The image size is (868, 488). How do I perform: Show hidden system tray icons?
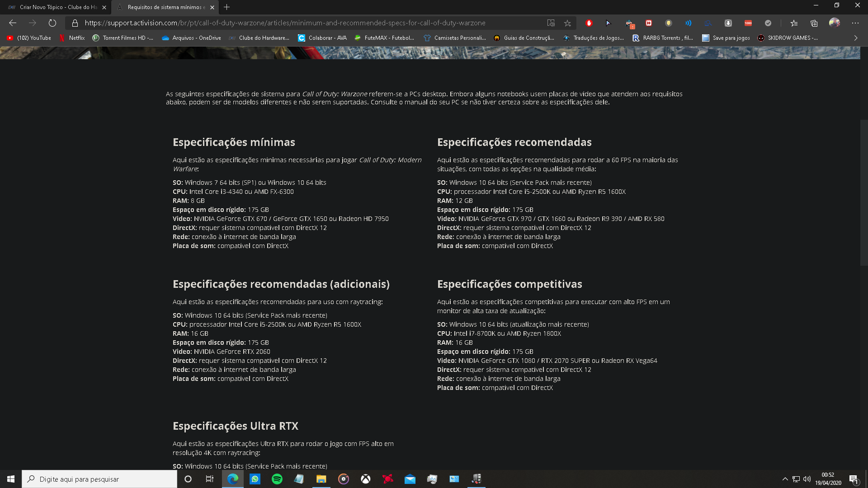[x=785, y=479]
